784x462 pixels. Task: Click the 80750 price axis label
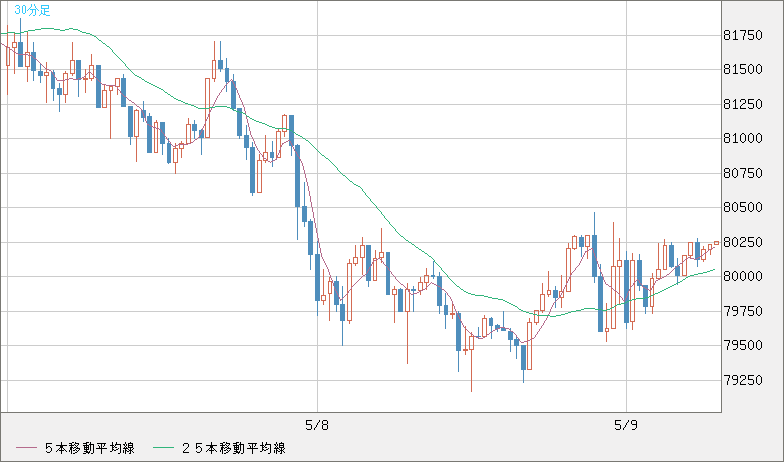743,173
